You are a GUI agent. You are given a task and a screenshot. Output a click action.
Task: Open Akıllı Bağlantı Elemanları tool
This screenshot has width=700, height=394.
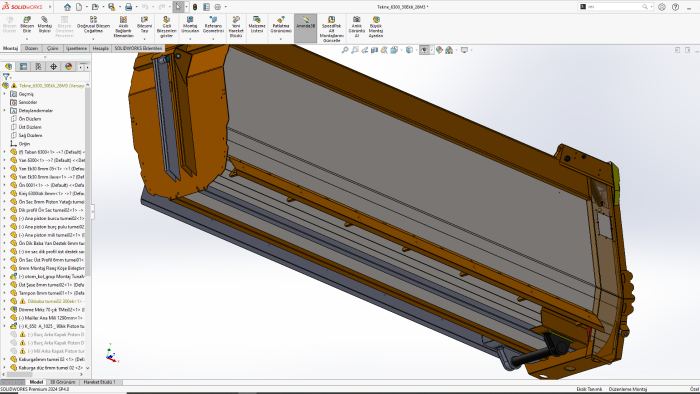tap(123, 27)
